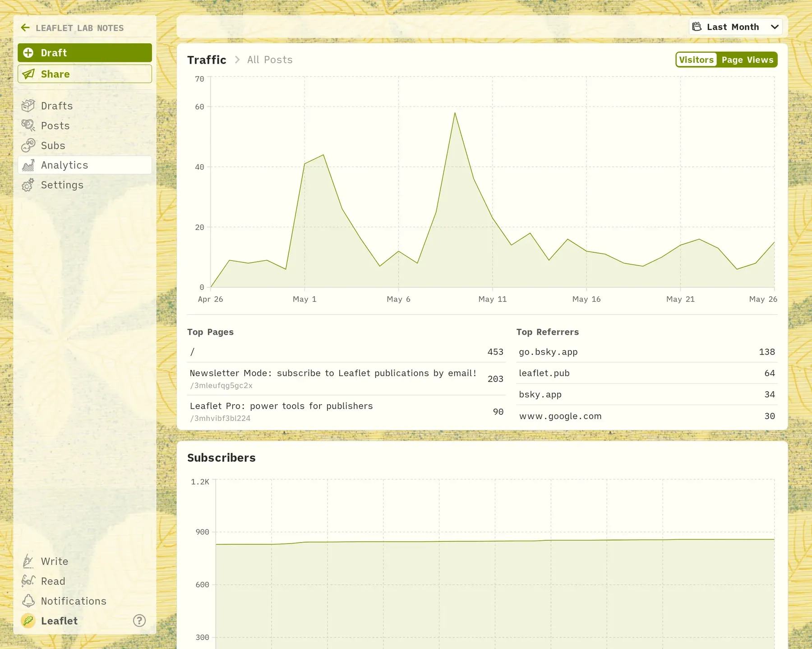Open Posts via its sidebar icon
812x649 pixels.
point(28,125)
